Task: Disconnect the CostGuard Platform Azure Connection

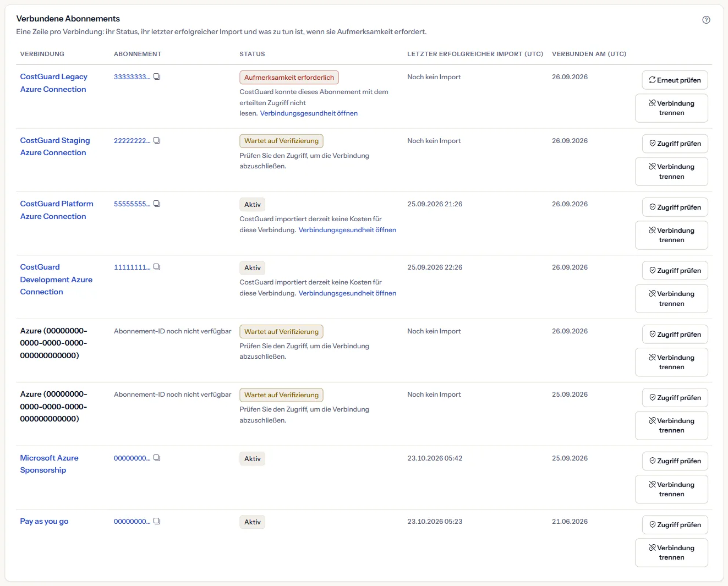Action: click(671, 235)
